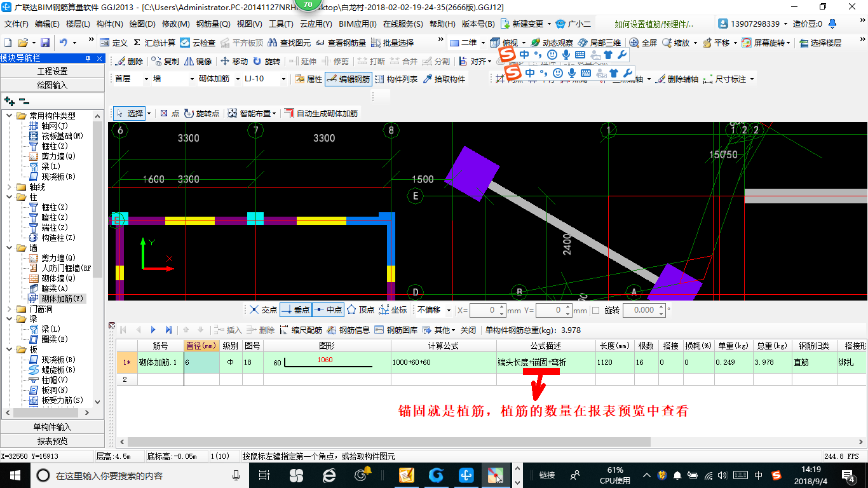Check the 旋转 checkbox beside the angle field
Viewport: 868px width, 488px height.
click(x=595, y=310)
